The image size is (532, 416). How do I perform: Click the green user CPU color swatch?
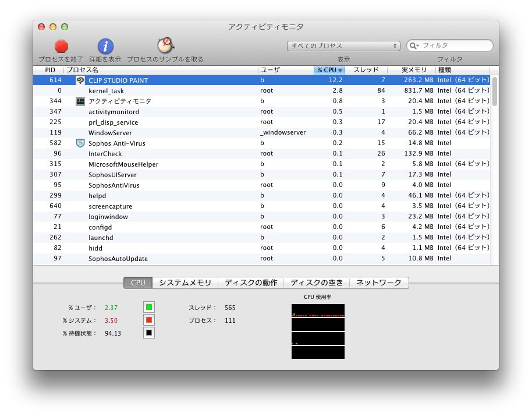click(x=149, y=307)
